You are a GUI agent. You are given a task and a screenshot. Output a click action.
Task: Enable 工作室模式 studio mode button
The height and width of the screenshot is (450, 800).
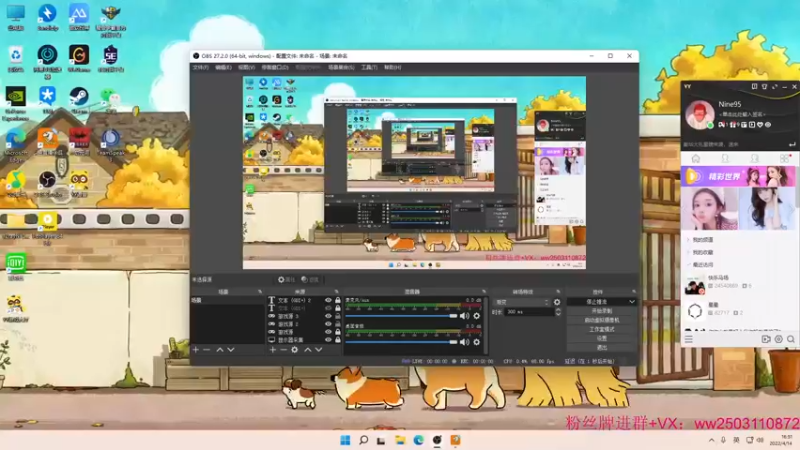(x=602, y=329)
